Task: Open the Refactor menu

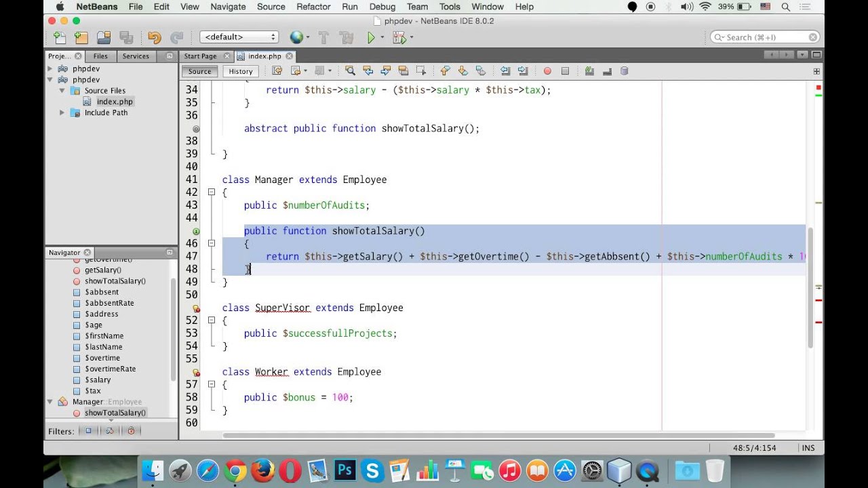Action: tap(313, 7)
